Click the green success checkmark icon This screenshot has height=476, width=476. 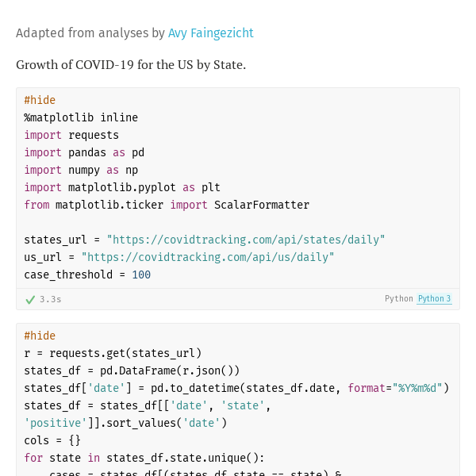click(x=30, y=300)
